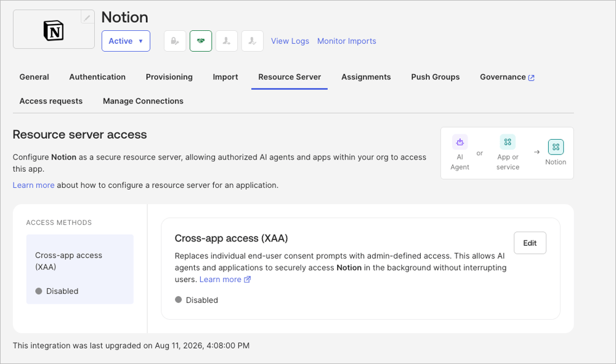
Task: Click the user with plus icon button
Action: (x=227, y=41)
